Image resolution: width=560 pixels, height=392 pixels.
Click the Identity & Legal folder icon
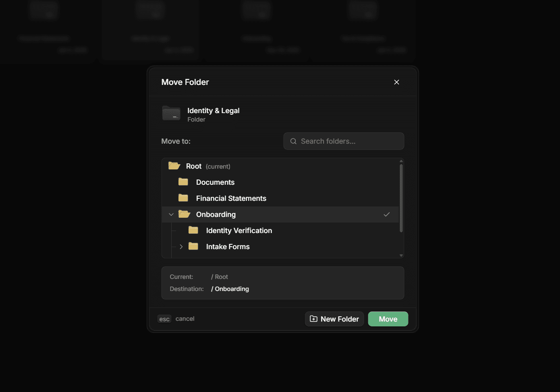(x=171, y=113)
